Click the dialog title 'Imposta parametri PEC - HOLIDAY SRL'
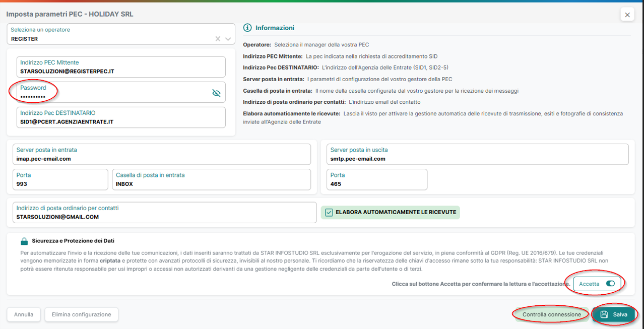Image resolution: width=644 pixels, height=329 pixels. [70, 14]
